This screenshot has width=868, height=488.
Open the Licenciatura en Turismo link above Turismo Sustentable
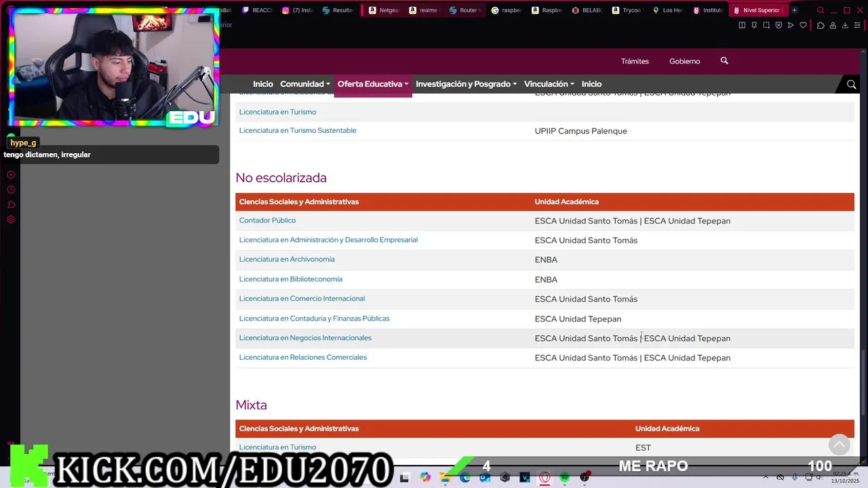(x=277, y=112)
